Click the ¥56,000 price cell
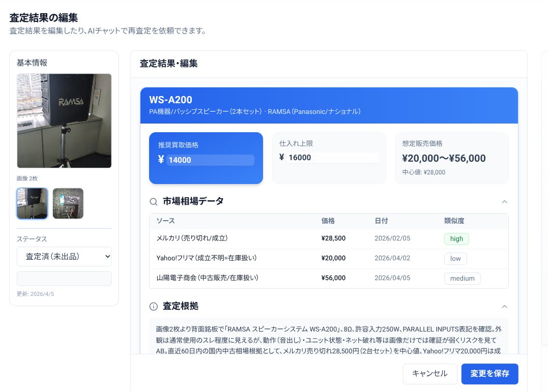 333,278
